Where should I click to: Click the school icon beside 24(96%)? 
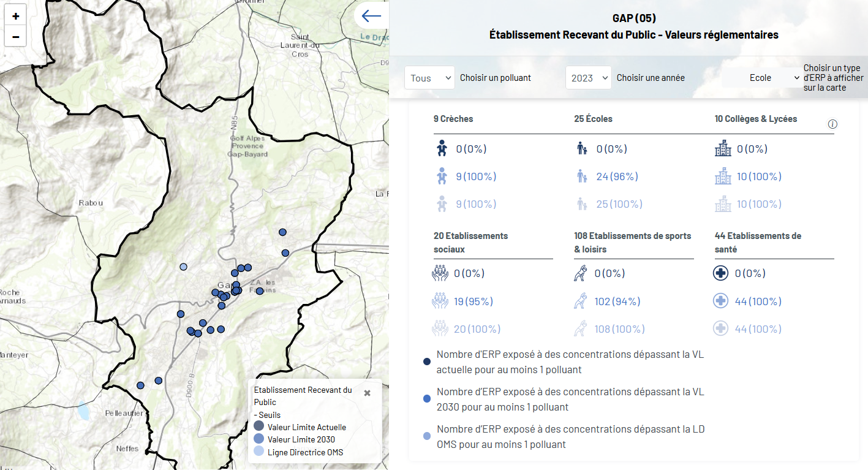582,176
